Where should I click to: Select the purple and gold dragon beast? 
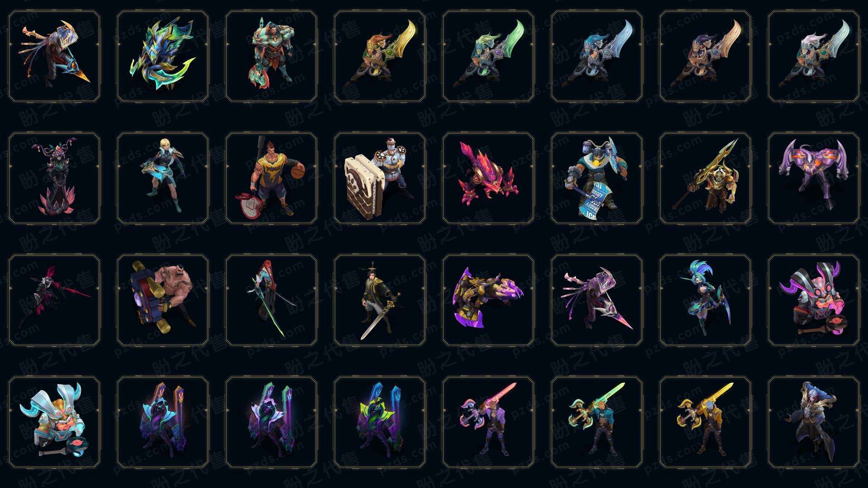coord(488,300)
